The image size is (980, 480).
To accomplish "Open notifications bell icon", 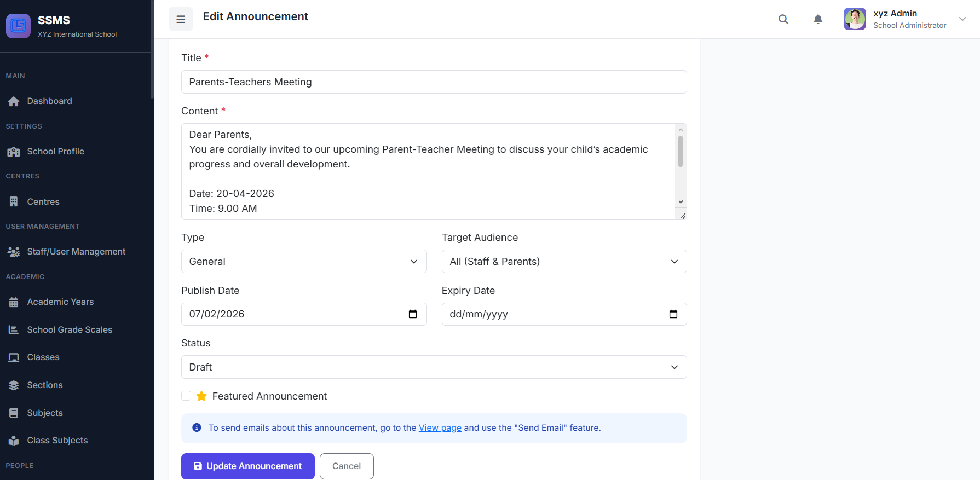I will tap(818, 19).
